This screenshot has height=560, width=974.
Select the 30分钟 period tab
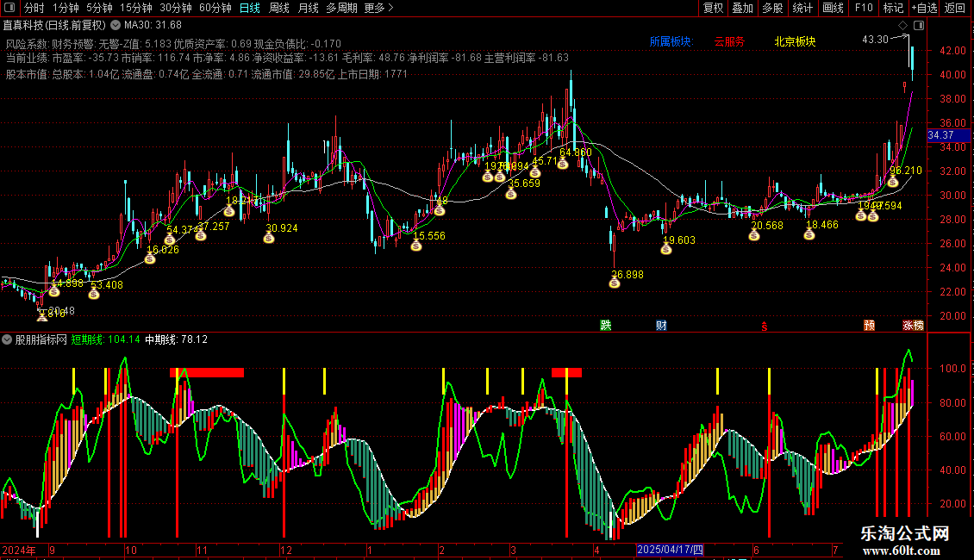click(175, 8)
